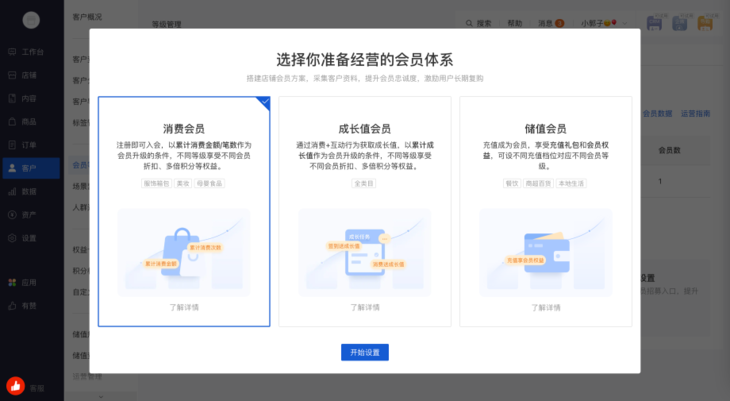This screenshot has height=401, width=730.
Task: Open 运营管理 in the submenu
Action: point(87,376)
